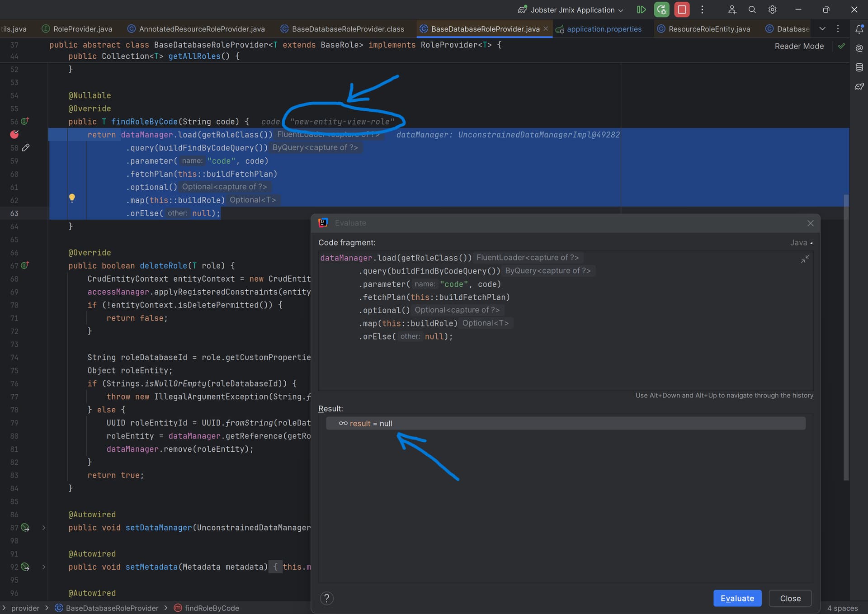
Task: Toggle Reader Mode in editor
Action: tap(799, 46)
